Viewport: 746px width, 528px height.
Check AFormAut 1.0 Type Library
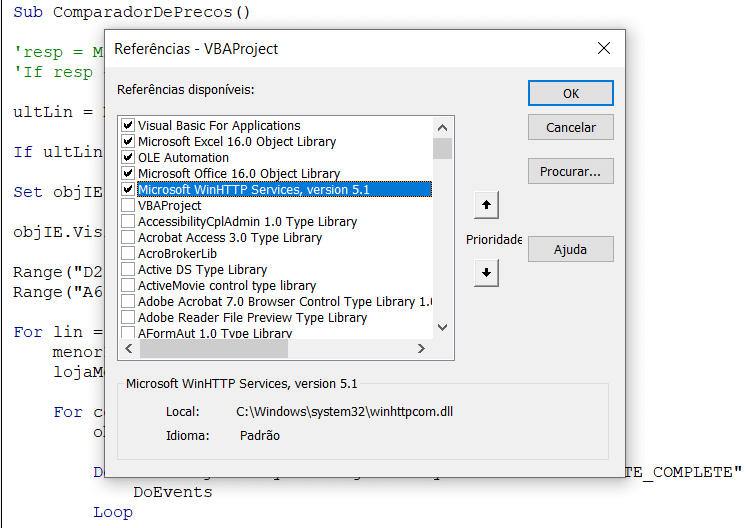(128, 332)
